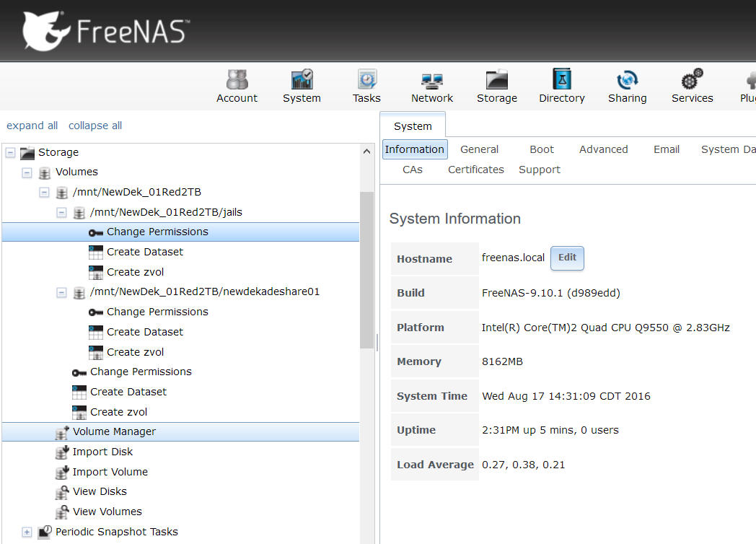The image size is (756, 544).
Task: Open the Account toolbar icon
Action: click(237, 86)
